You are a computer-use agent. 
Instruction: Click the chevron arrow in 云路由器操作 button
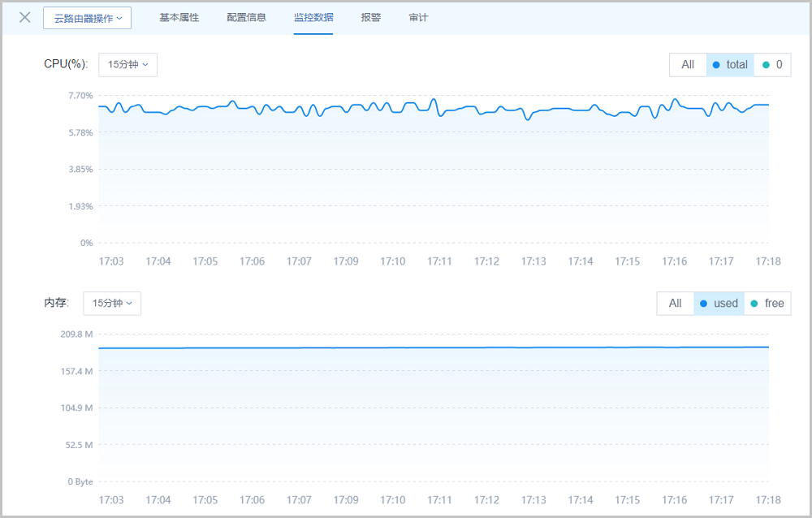[120, 18]
